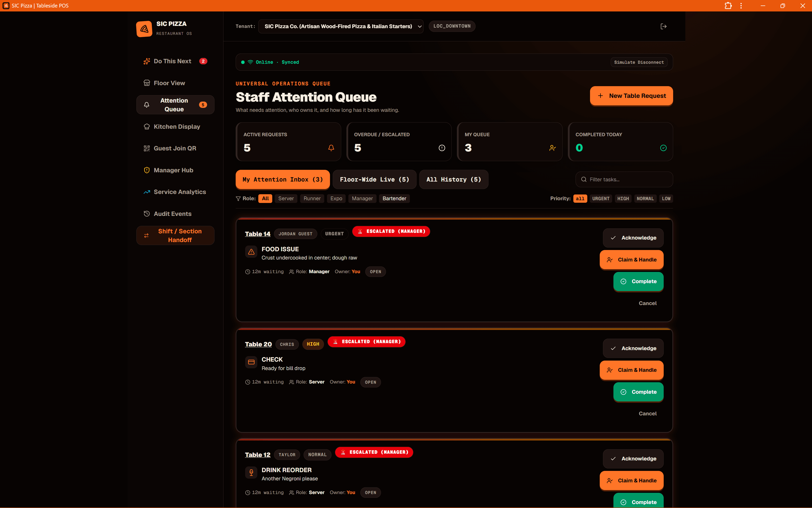The height and width of the screenshot is (508, 812).
Task: Click the search icon in Filter tasks field
Action: tap(584, 179)
